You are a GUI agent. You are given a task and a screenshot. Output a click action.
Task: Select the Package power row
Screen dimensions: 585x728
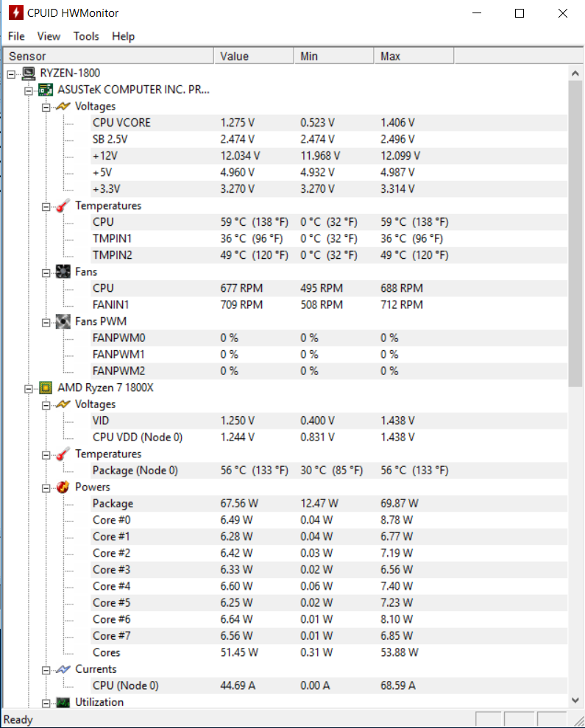click(x=329, y=503)
